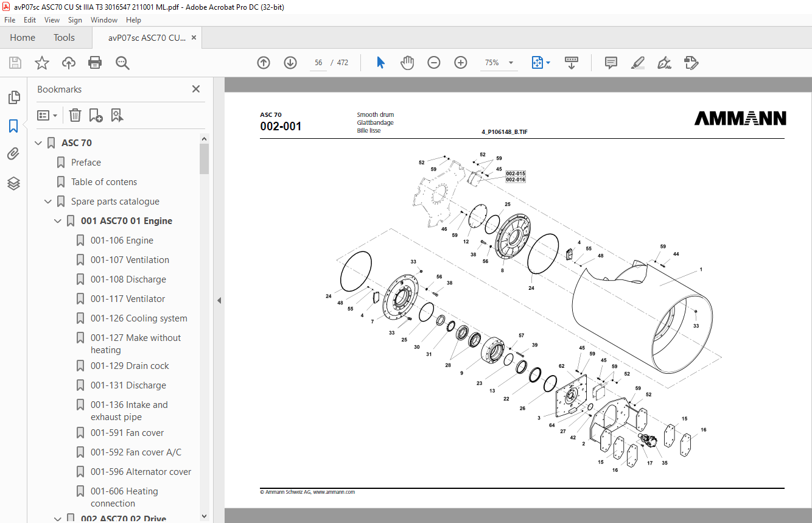Open the 001-127 Make without heating bookmark

point(136,344)
